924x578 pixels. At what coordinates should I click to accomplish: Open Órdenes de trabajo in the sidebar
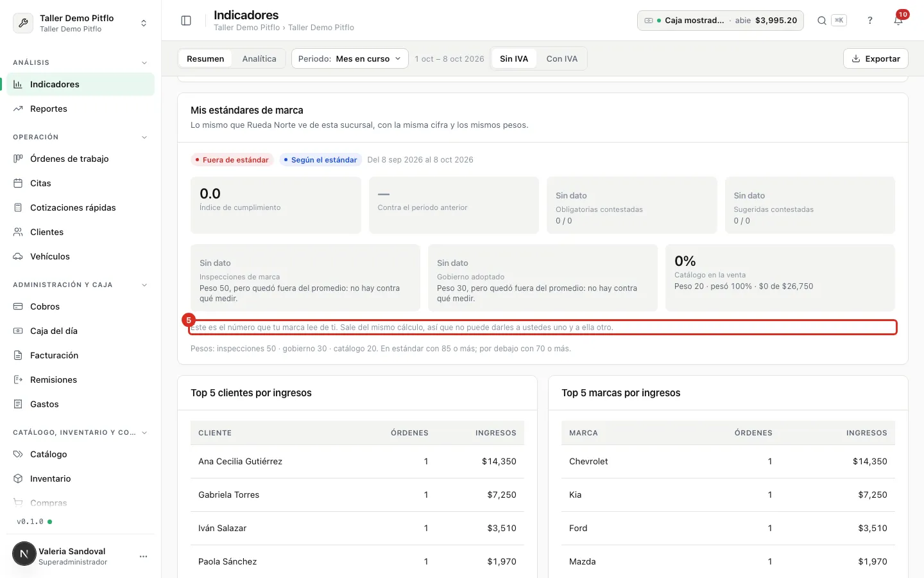coord(81,159)
